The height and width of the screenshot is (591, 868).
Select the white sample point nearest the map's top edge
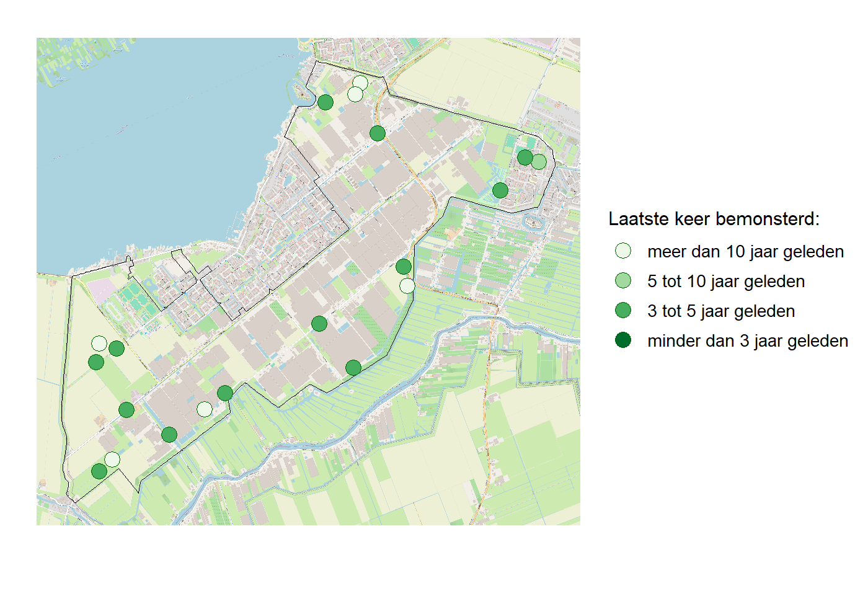[360, 83]
